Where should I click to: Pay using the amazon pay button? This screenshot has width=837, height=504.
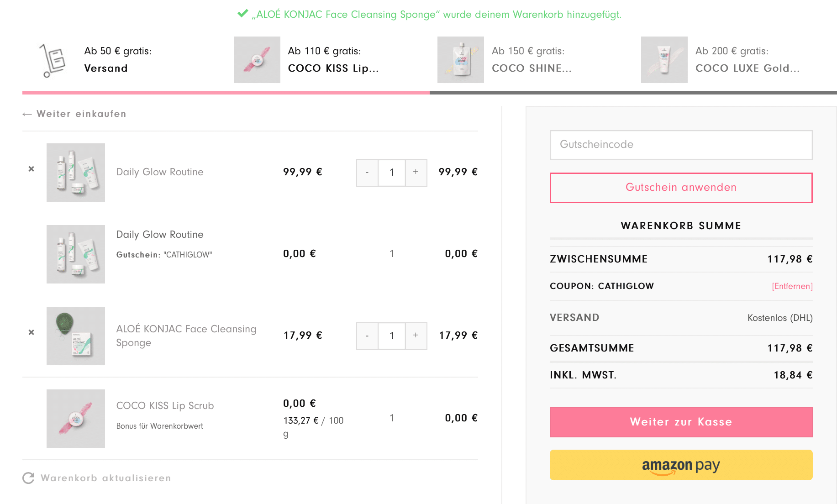coord(681,465)
